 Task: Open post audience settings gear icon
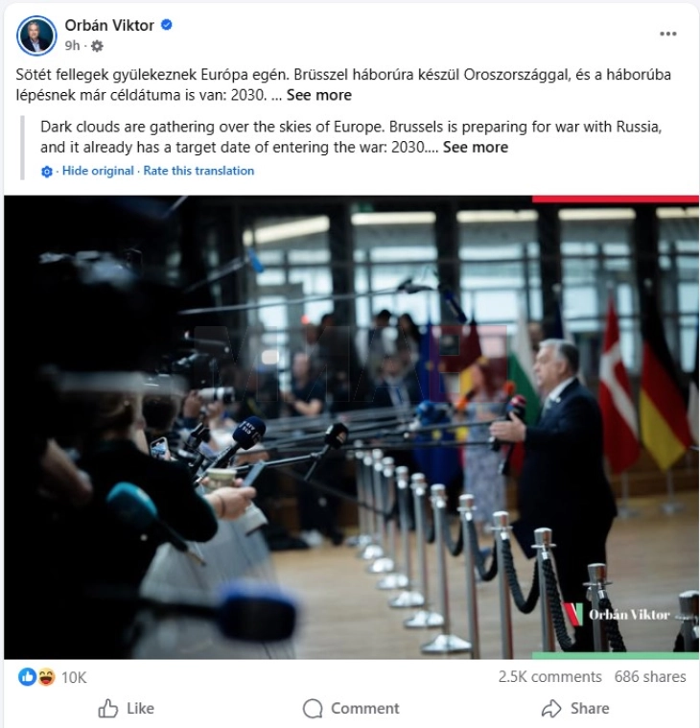point(97,46)
